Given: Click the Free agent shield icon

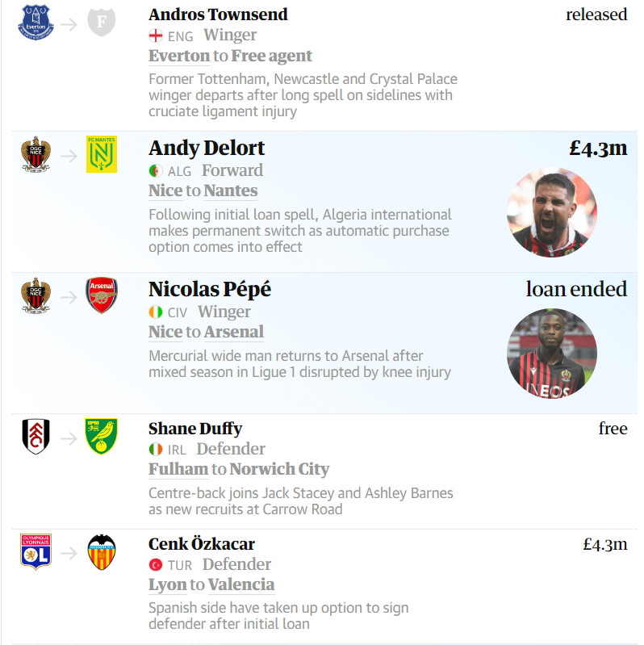Looking at the screenshot, I should [x=102, y=23].
